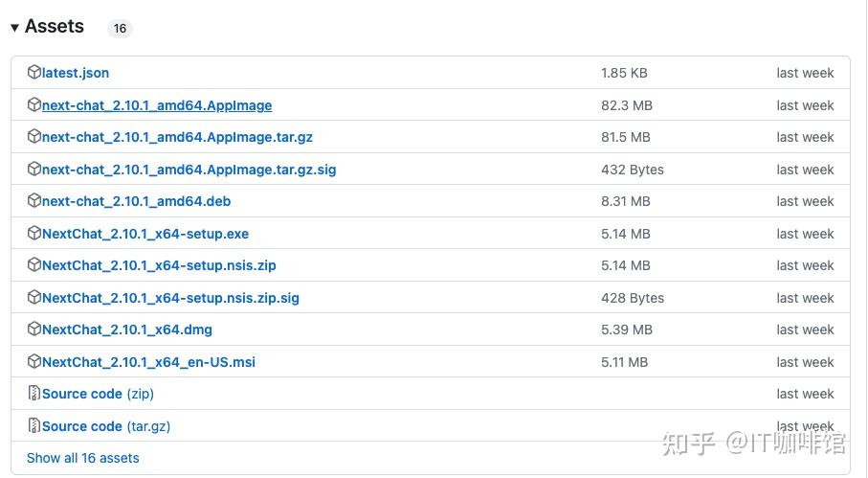Image resolution: width=868 pixels, height=478 pixels.
Task: Click package icon beside x64-setup.exe
Action: click(x=34, y=234)
